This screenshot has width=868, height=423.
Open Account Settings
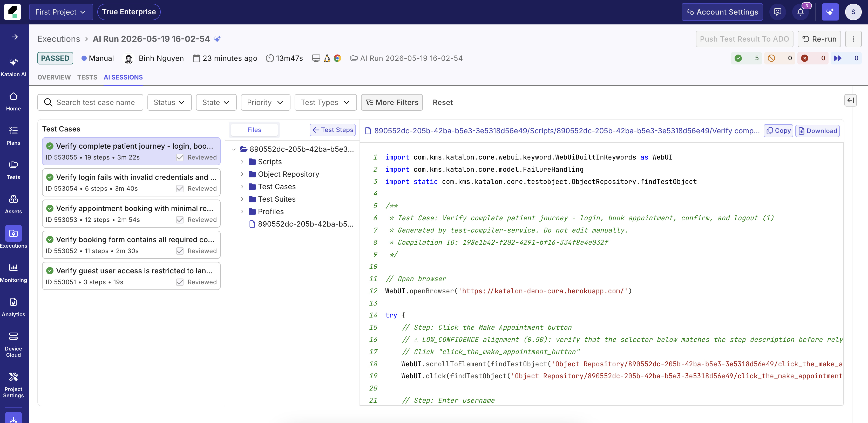pos(722,12)
